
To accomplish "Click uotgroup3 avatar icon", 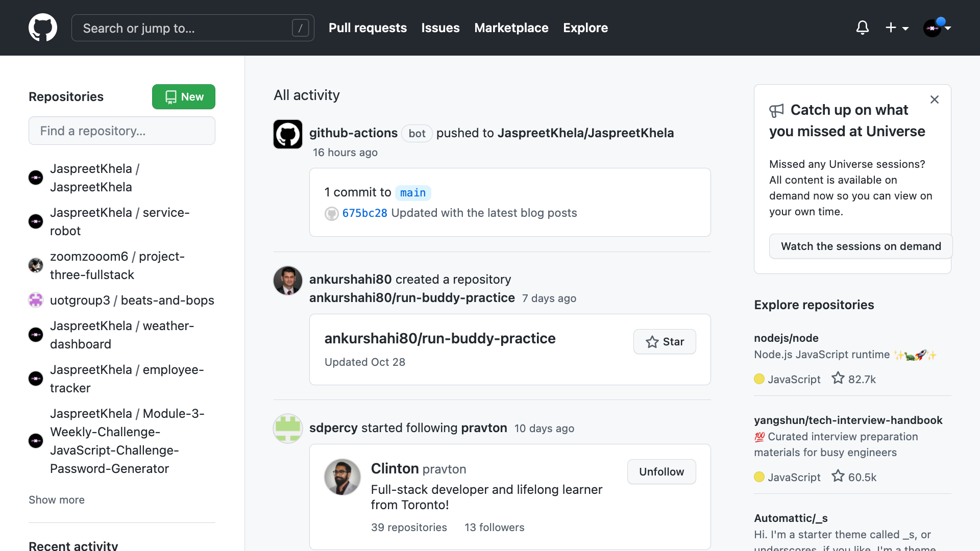I will 36,300.
